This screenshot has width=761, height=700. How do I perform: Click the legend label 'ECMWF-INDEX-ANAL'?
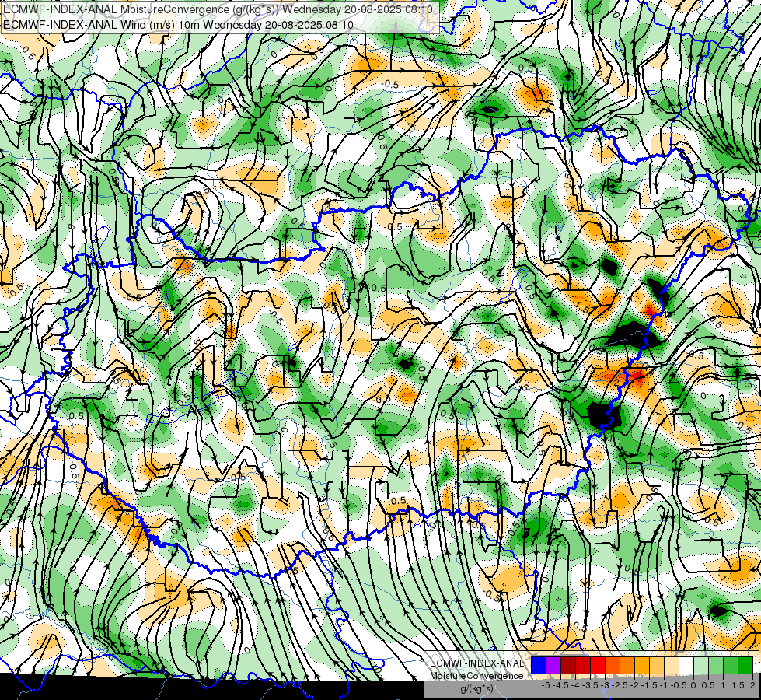click(476, 663)
